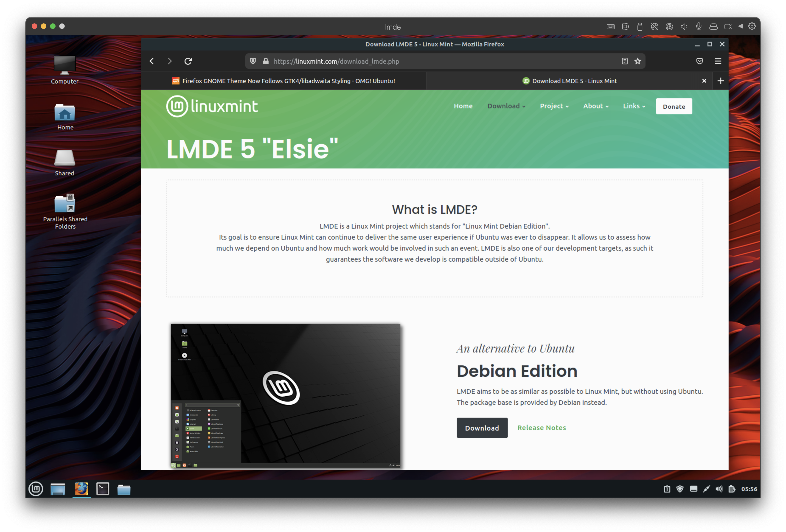Expand the Links dropdown menu
The image size is (786, 532).
[634, 106]
